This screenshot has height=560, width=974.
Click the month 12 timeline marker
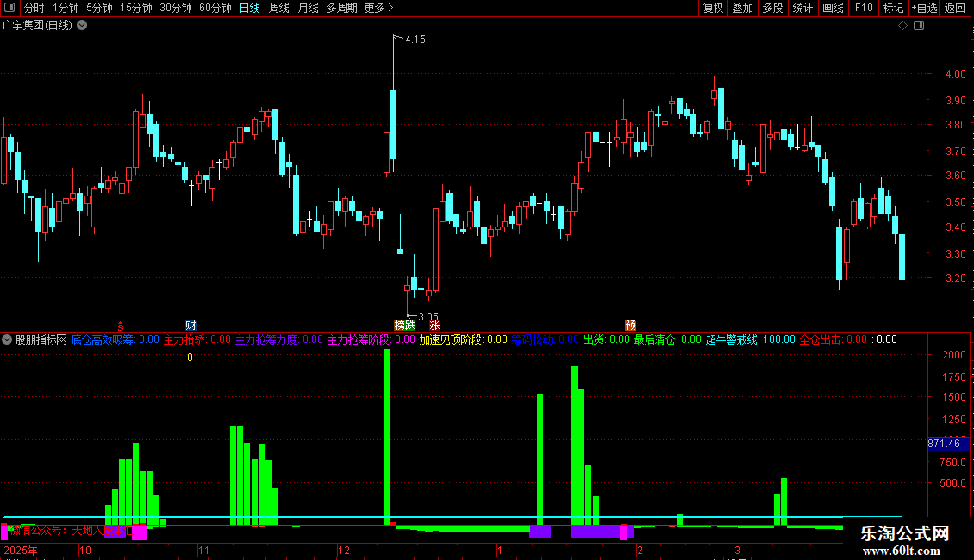[x=344, y=550]
